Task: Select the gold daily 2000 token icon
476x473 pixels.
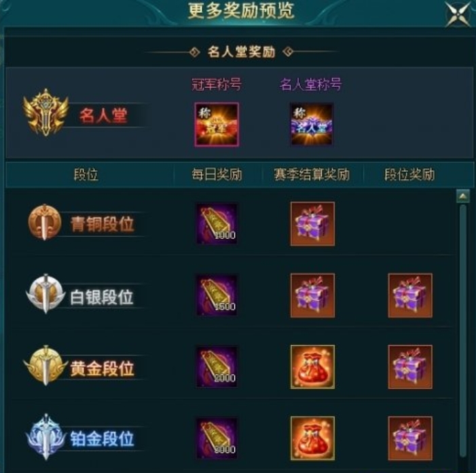Action: click(217, 367)
